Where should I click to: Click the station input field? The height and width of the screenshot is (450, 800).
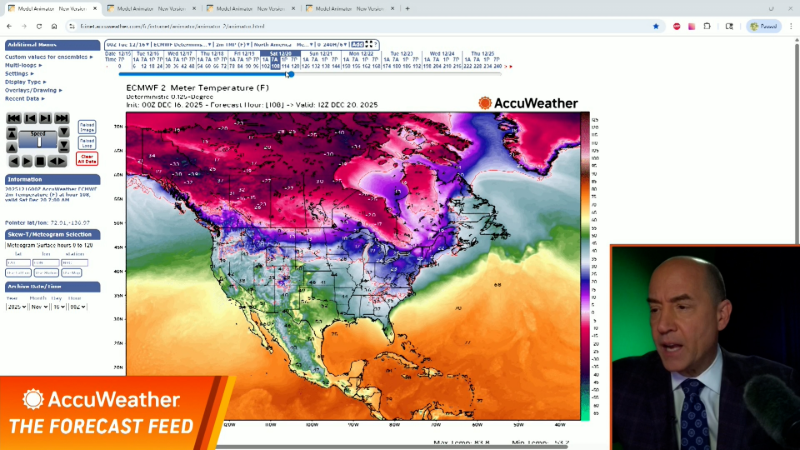click(x=74, y=262)
